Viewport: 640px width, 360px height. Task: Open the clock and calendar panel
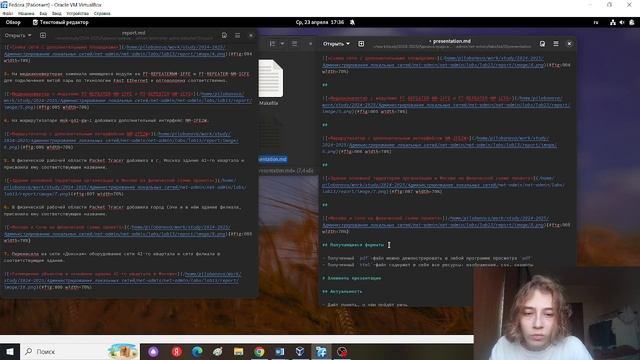(x=320, y=22)
